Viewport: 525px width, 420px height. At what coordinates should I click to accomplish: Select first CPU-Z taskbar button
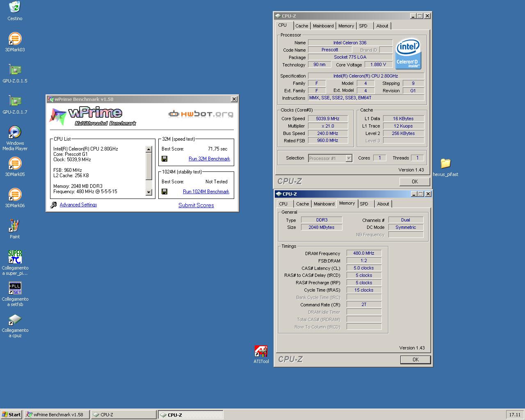123,415
